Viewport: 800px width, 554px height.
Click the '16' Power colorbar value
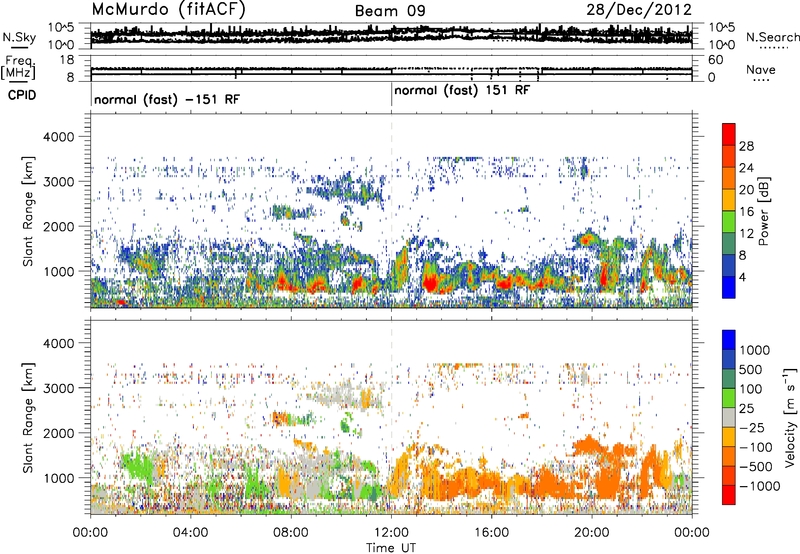746,212
